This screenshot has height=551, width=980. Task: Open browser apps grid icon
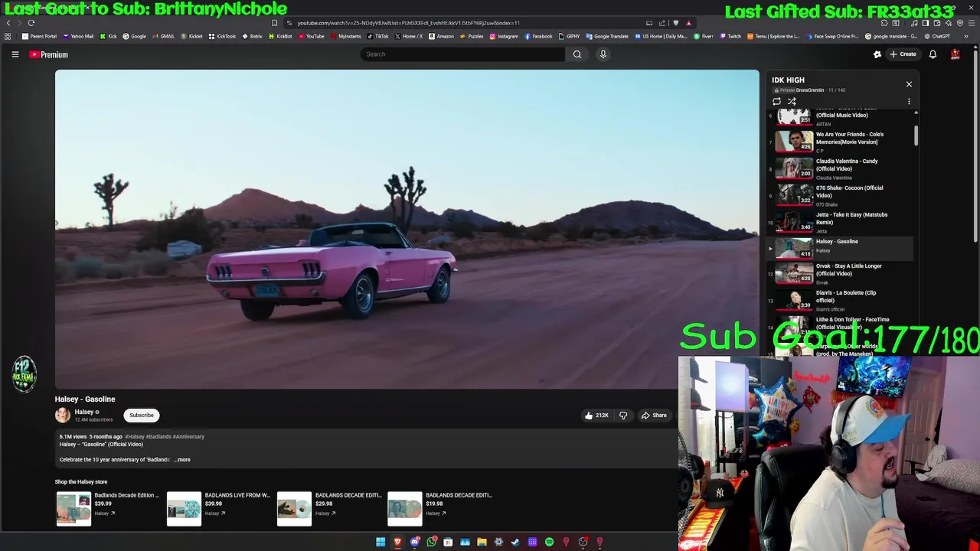click(x=8, y=37)
